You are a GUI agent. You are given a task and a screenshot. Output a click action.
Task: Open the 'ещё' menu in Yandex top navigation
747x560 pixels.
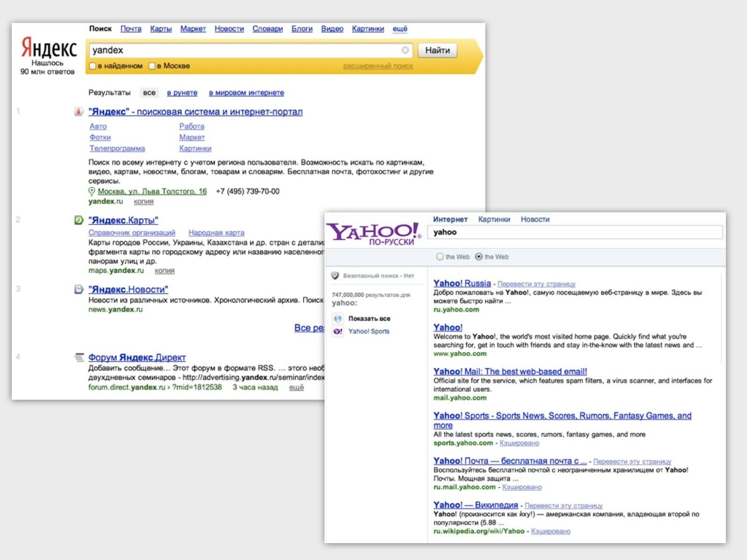click(x=400, y=29)
